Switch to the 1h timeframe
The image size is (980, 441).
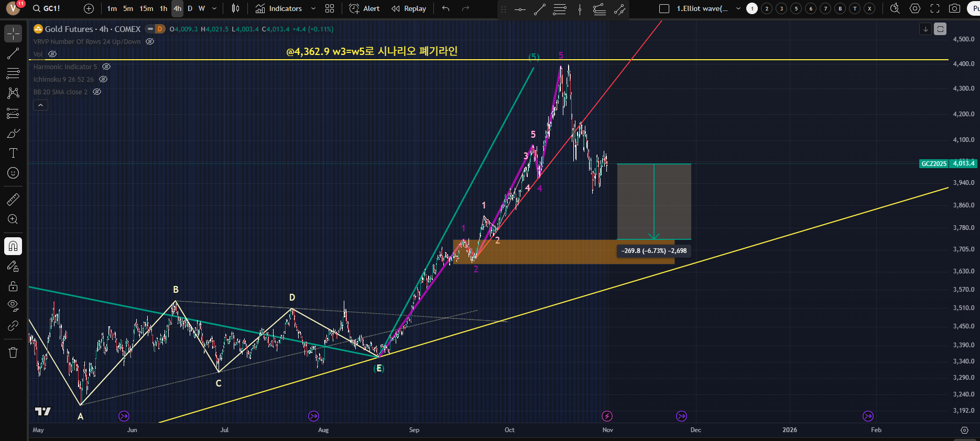(x=164, y=8)
